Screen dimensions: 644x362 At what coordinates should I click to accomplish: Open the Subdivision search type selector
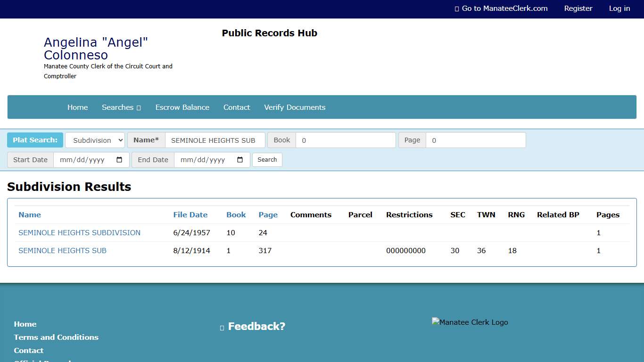pos(94,140)
